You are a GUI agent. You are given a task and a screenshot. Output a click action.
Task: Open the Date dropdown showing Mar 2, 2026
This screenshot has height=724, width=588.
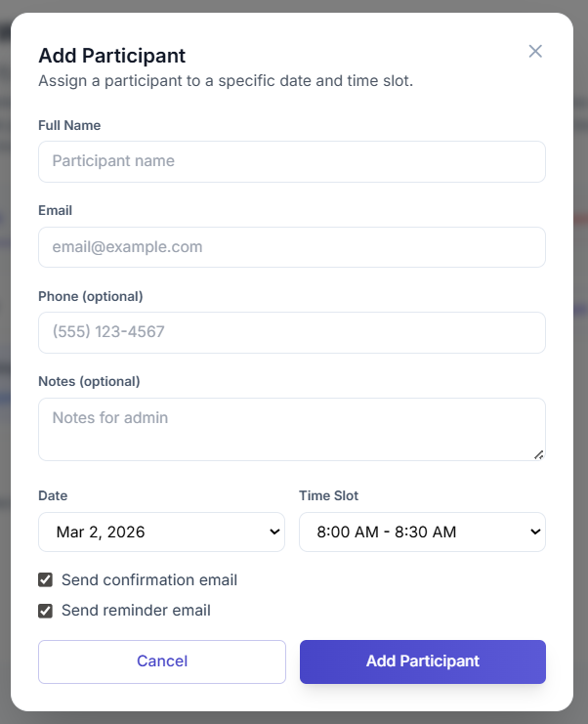pos(161,532)
